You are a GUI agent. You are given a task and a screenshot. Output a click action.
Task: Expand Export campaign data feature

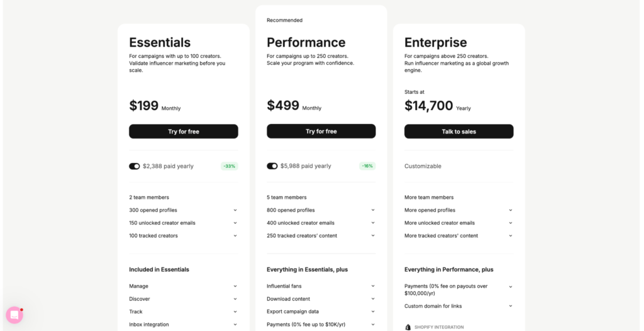coord(373,311)
